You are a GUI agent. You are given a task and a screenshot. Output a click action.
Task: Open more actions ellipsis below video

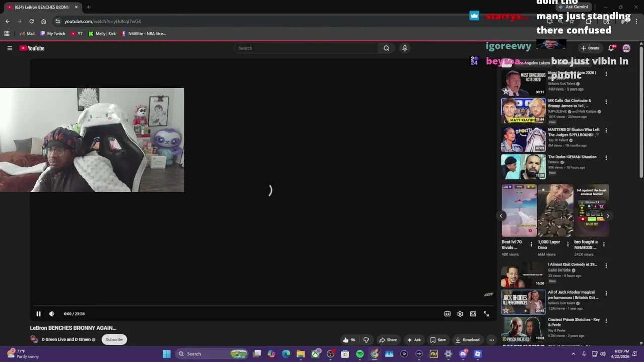point(492,340)
